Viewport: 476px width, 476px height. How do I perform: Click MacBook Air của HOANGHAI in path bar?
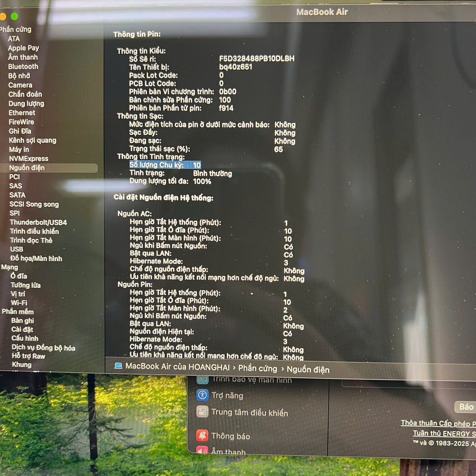tap(178, 367)
